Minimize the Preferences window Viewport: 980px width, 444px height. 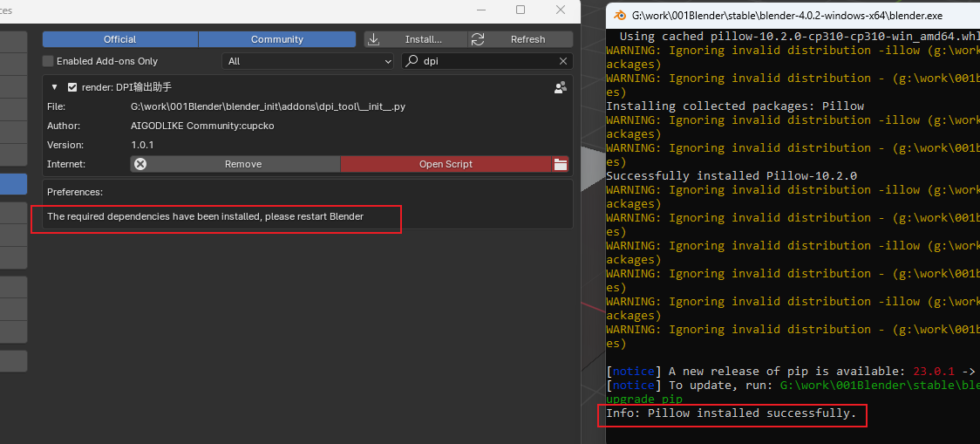click(480, 10)
